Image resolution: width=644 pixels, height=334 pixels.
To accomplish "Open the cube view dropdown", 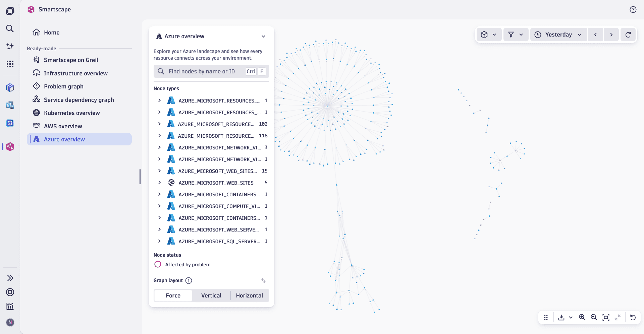I will pyautogui.click(x=489, y=35).
